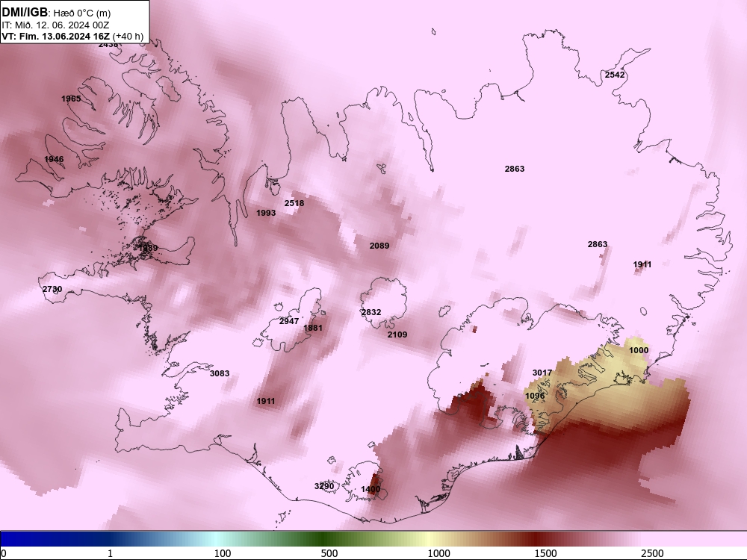Click the 3290 label near the south coast
Screen dimensions: 747x560
click(324, 486)
